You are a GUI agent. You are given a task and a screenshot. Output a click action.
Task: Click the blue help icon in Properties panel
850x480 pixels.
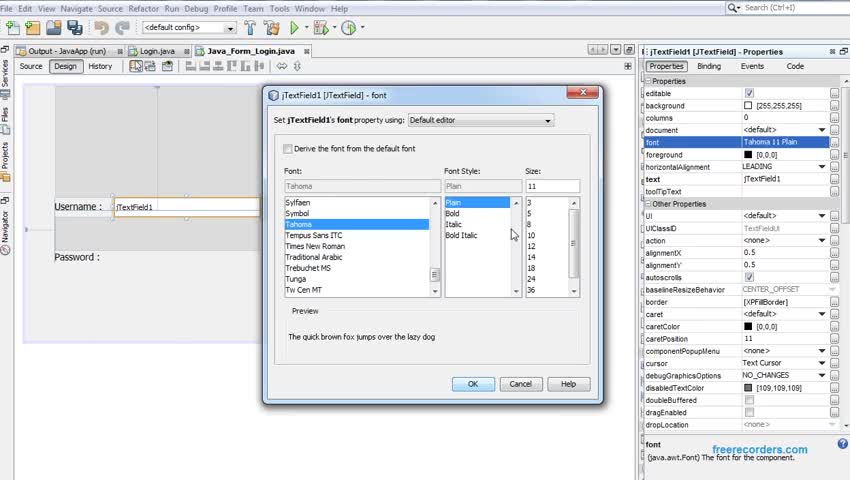click(842, 444)
